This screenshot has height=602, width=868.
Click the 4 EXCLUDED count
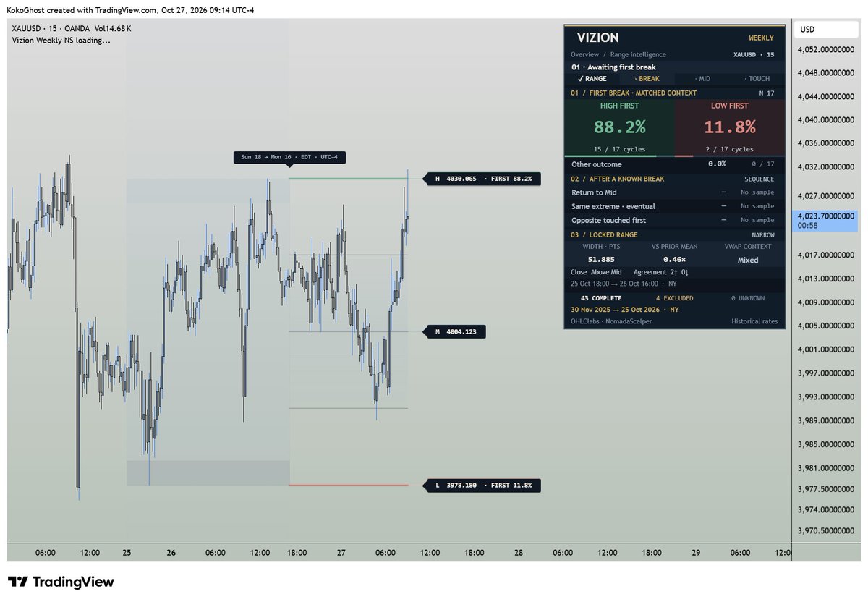click(674, 298)
